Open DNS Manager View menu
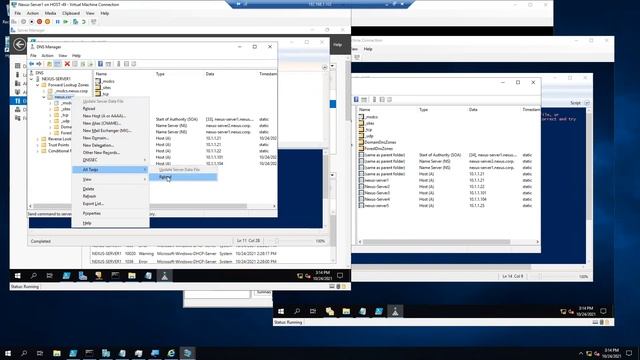This screenshot has height=360, width=640. coord(62,56)
